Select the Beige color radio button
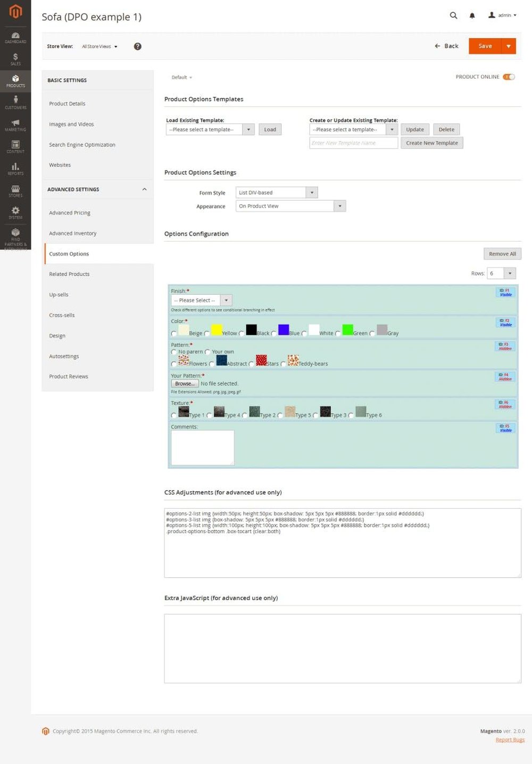Image resolution: width=532 pixels, height=764 pixels. pos(173,334)
